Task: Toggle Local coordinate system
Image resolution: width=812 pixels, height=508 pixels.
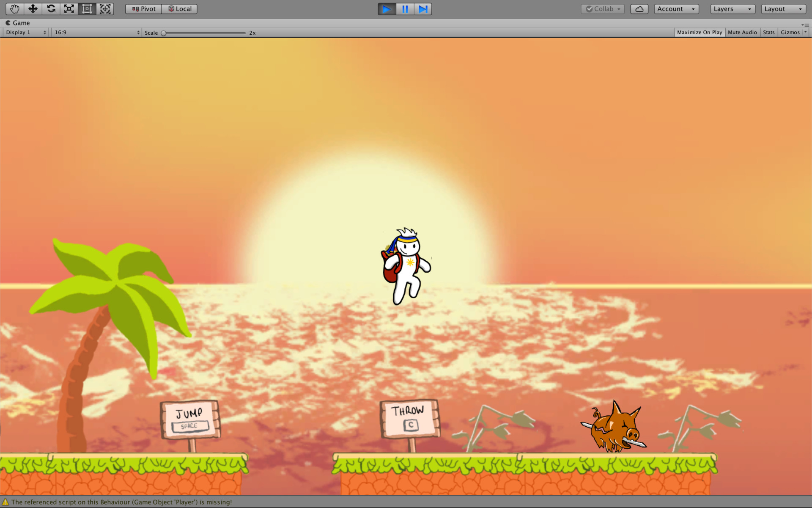Action: click(x=179, y=8)
